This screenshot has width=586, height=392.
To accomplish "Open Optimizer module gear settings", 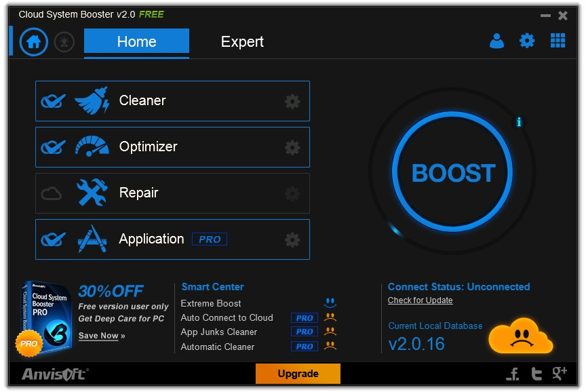I will click(x=292, y=148).
